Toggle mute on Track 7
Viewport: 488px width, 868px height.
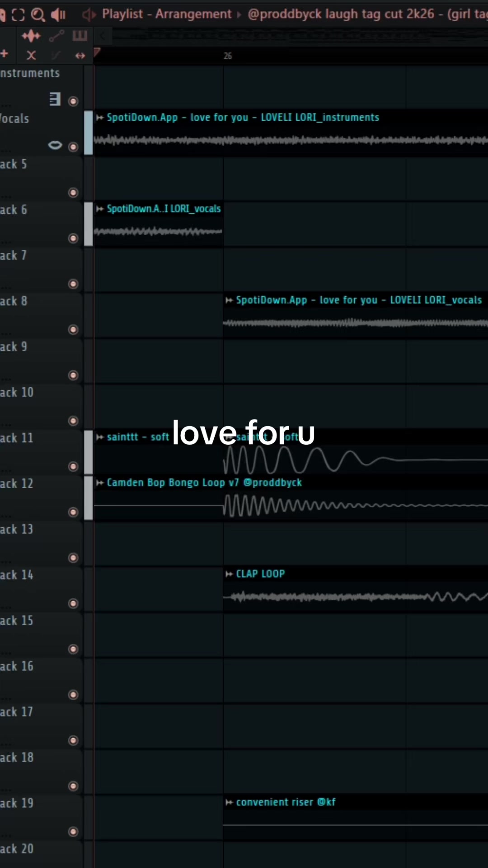(x=73, y=284)
